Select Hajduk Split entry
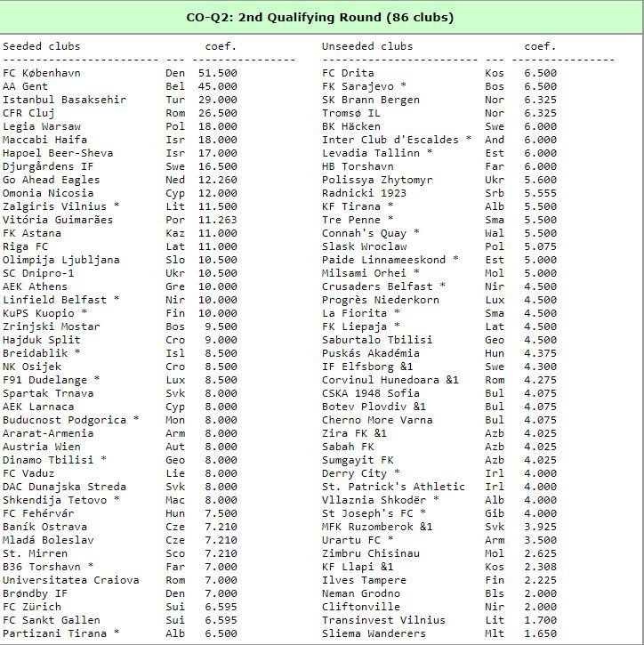Screen dimensions: 644x645 42,340
